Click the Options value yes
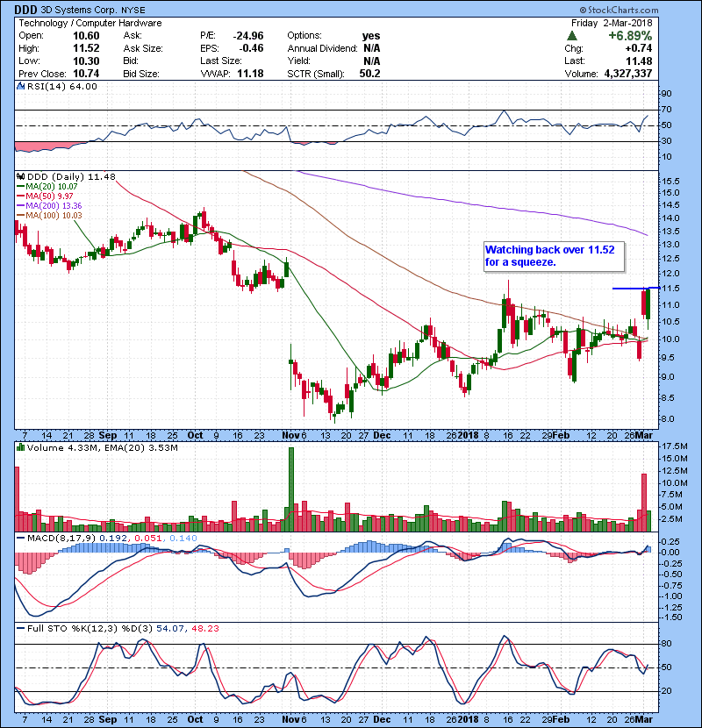 [371, 36]
